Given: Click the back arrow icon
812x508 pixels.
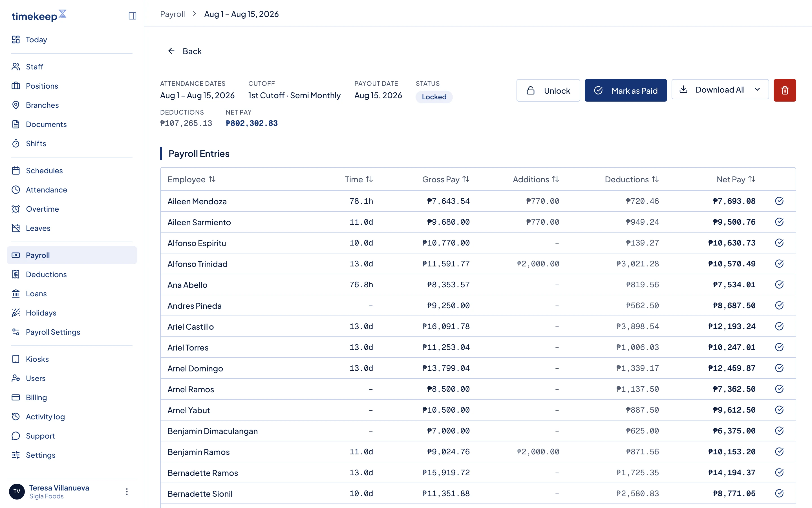Looking at the screenshot, I should click(171, 51).
